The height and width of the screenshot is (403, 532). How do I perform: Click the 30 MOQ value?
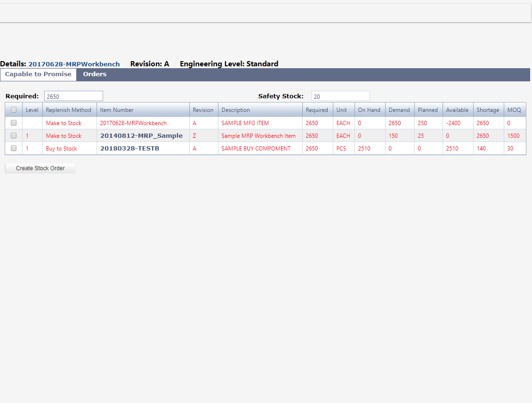pos(510,149)
